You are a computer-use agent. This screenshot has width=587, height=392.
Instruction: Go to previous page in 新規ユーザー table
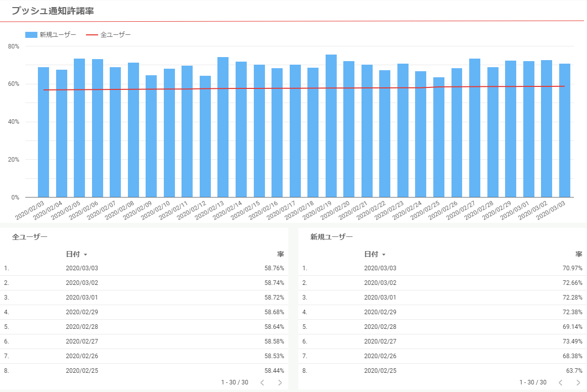point(560,382)
